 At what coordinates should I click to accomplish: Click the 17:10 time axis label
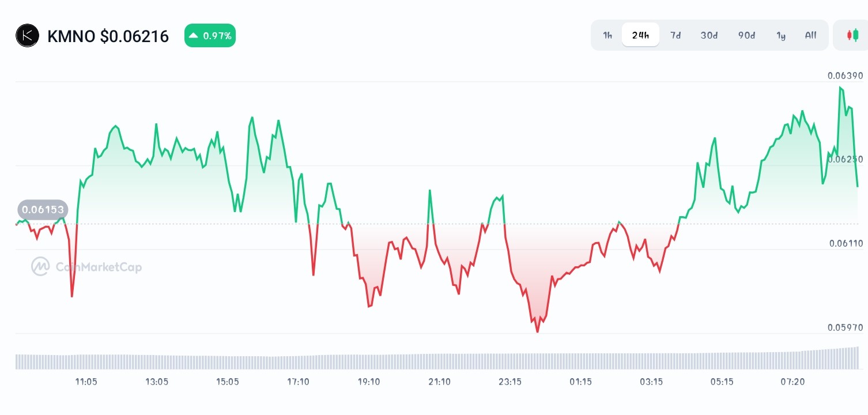pos(298,382)
